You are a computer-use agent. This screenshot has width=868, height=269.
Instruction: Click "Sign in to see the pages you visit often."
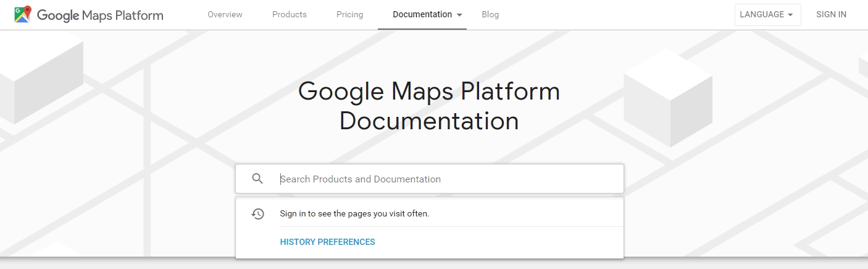tap(354, 214)
